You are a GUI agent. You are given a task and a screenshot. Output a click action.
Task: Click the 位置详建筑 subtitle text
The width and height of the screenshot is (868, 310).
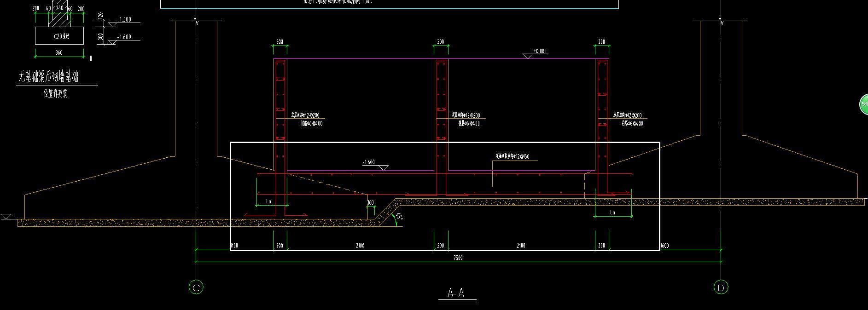(55, 94)
